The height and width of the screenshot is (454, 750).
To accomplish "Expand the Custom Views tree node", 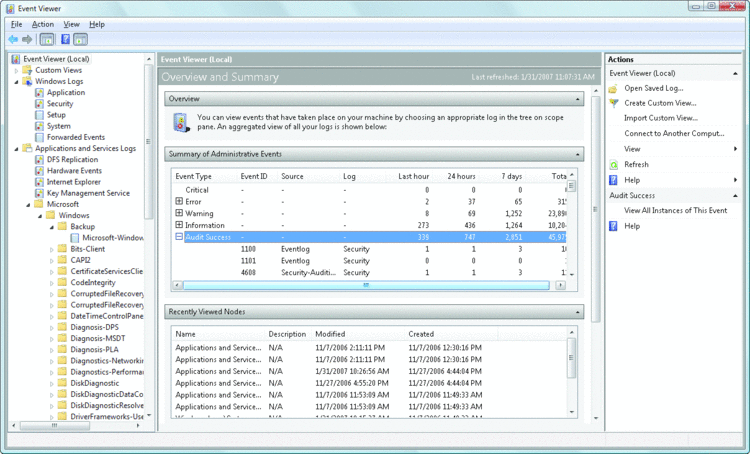I will pyautogui.click(x=17, y=71).
